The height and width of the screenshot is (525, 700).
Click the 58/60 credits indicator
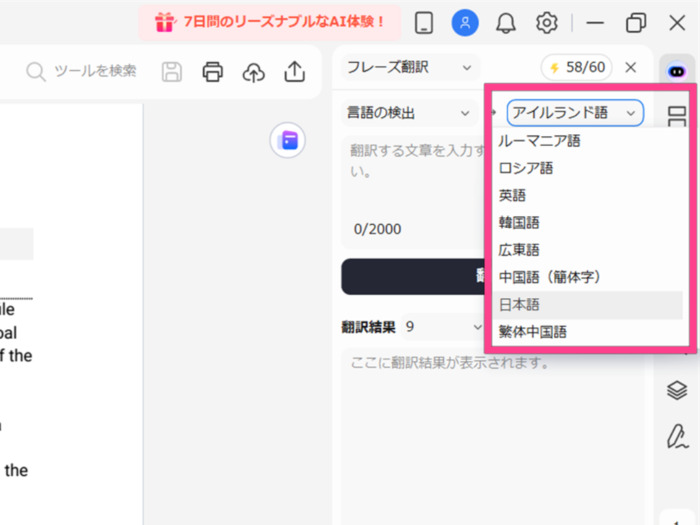tap(577, 67)
